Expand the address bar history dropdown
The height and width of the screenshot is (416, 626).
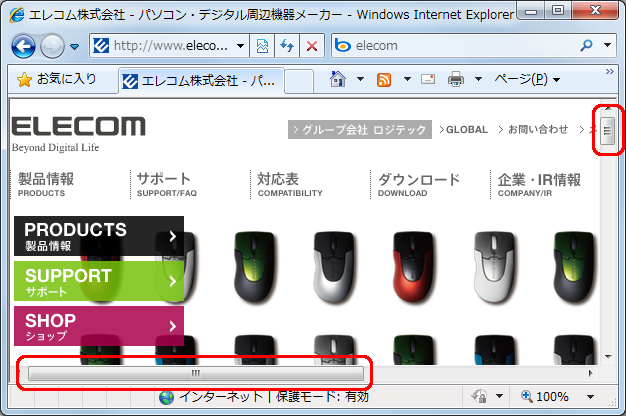(x=240, y=46)
